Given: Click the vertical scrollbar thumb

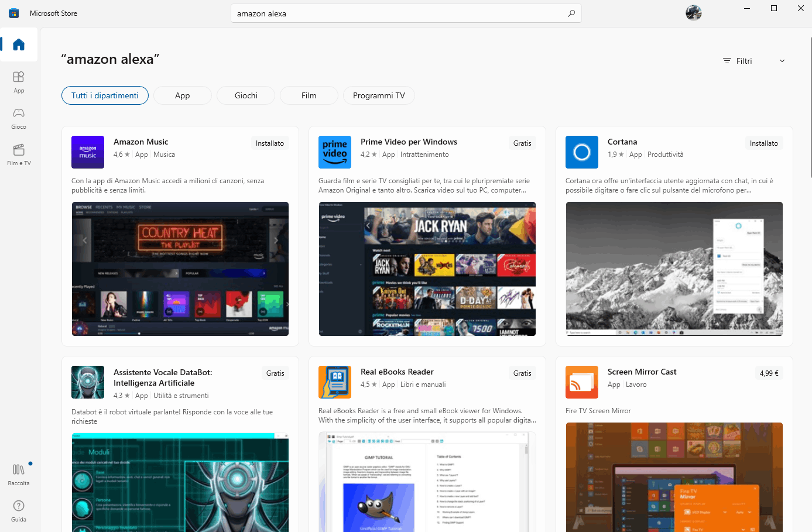Looking at the screenshot, I should tap(810, 107).
